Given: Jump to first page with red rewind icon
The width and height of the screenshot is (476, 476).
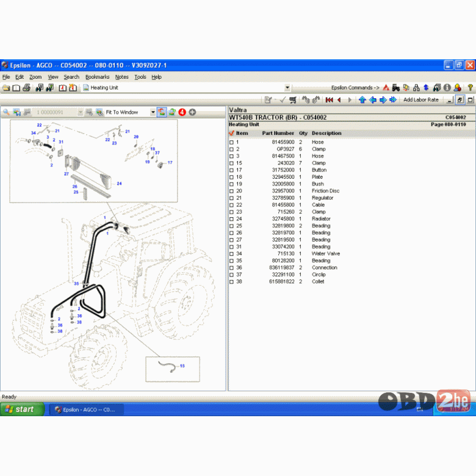Looking at the screenshot, I should [329, 100].
